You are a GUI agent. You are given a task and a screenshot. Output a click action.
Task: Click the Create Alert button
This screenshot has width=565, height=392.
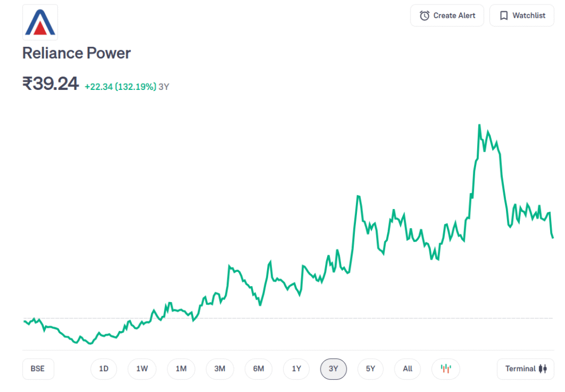pyautogui.click(x=447, y=15)
